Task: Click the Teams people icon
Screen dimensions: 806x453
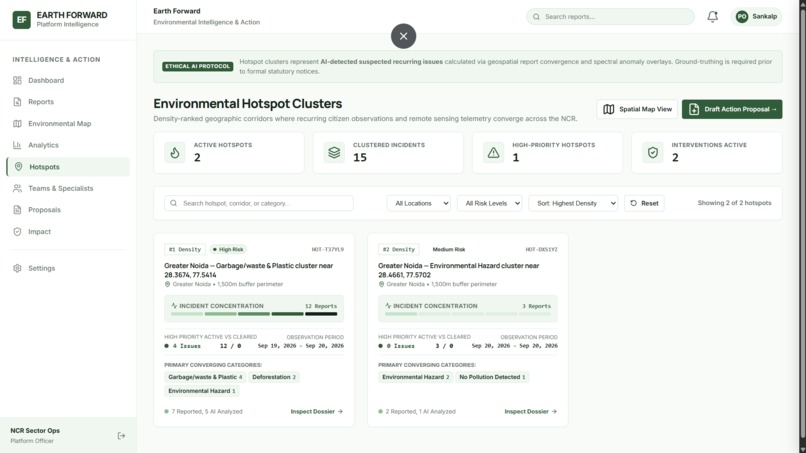Action: [x=17, y=188]
